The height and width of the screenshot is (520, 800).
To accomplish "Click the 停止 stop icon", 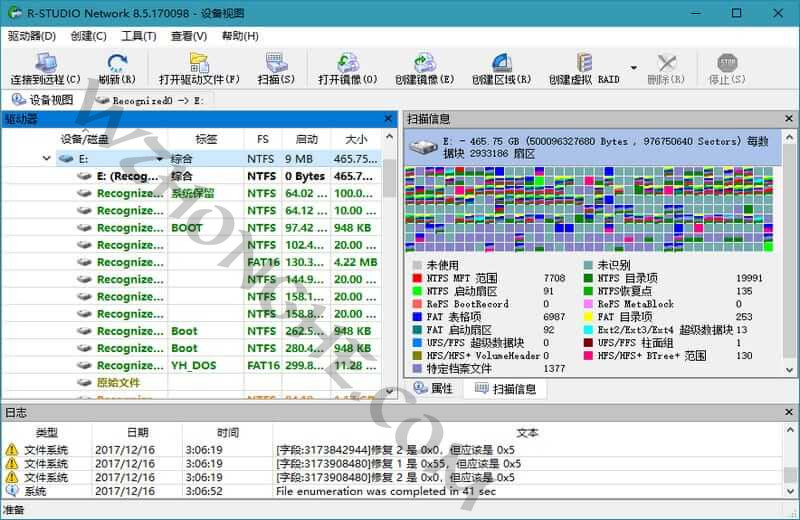I will click(727, 63).
